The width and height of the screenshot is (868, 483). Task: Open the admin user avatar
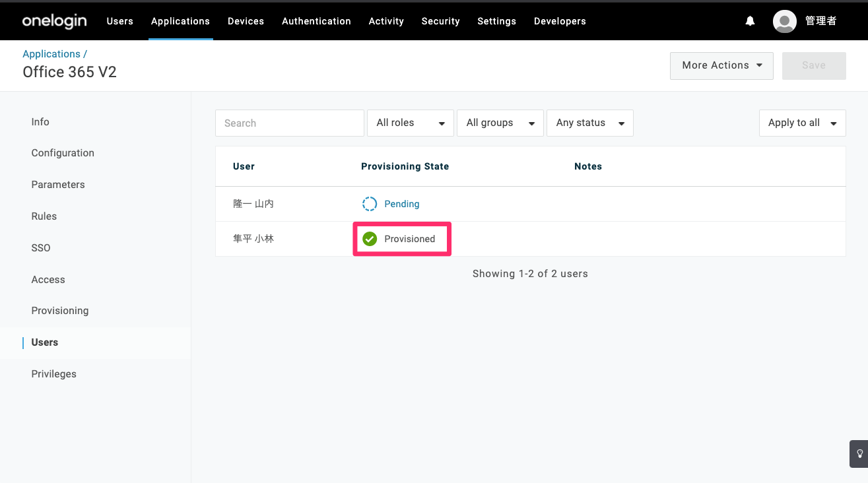point(785,21)
